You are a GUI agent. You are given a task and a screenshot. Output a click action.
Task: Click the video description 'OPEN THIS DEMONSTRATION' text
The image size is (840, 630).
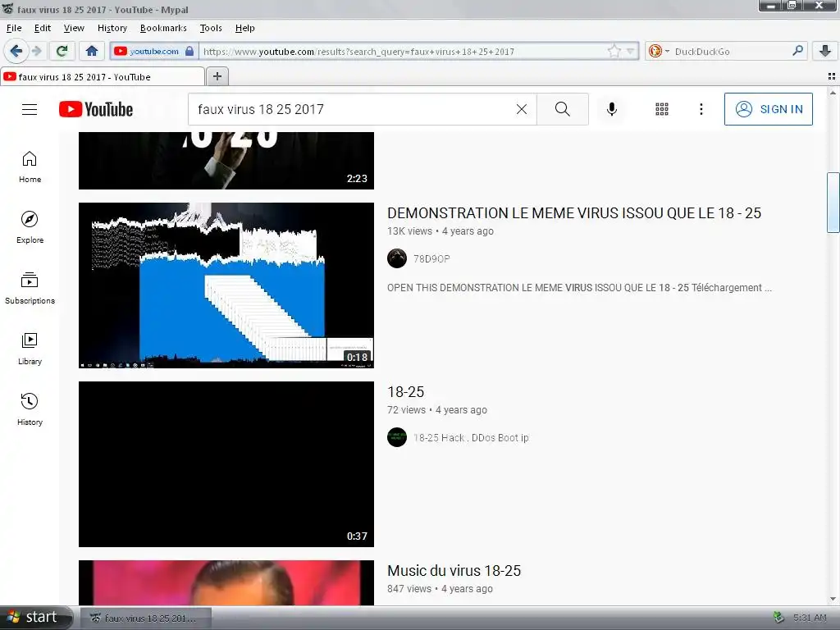pos(579,288)
